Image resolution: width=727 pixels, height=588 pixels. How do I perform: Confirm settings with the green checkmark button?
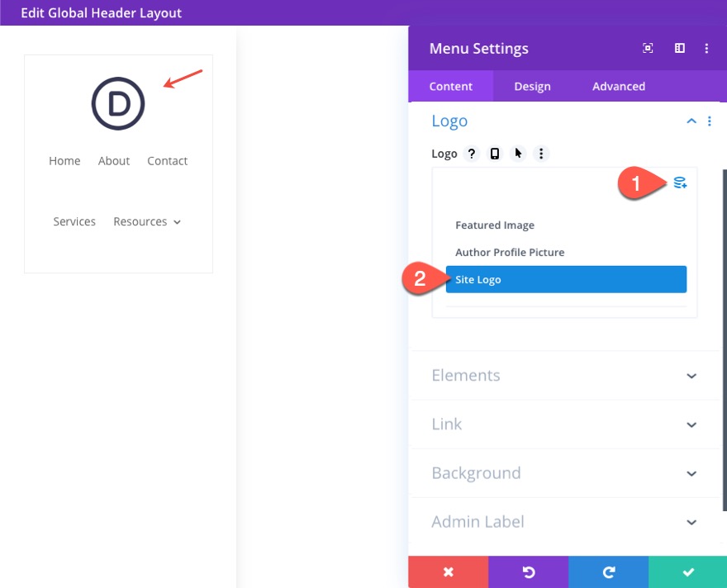688,571
